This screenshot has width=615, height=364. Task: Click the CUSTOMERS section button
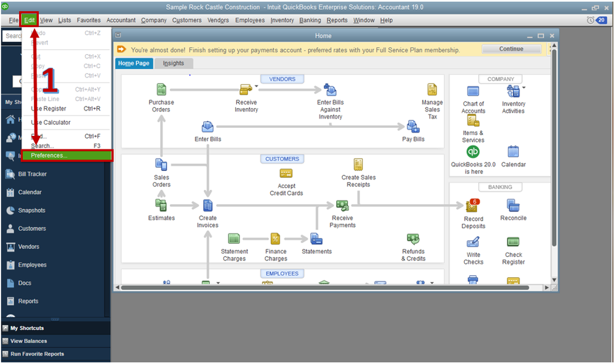(x=282, y=159)
